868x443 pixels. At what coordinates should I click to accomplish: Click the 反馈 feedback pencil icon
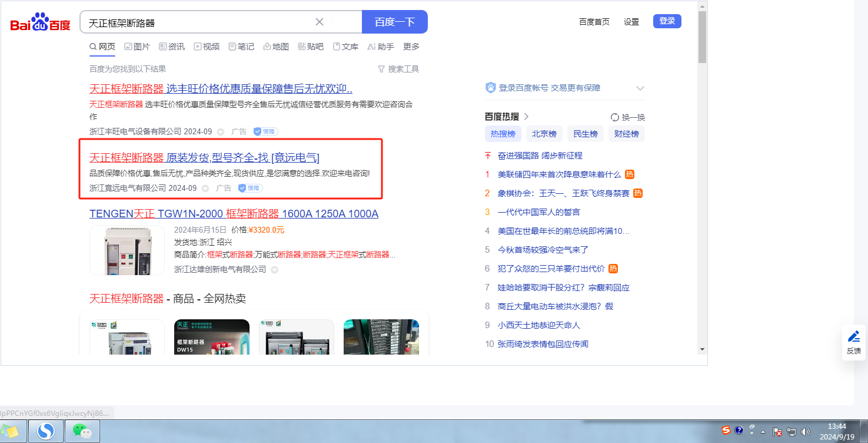(x=853, y=337)
